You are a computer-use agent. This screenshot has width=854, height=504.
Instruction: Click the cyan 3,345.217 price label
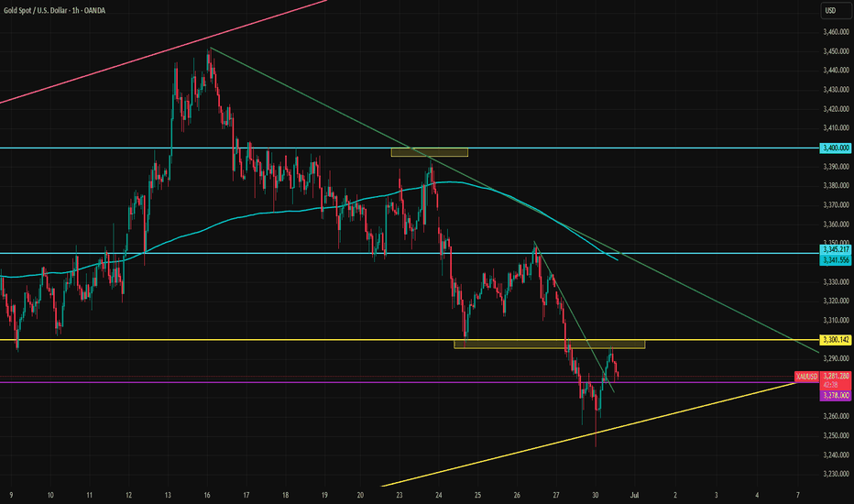point(836,249)
